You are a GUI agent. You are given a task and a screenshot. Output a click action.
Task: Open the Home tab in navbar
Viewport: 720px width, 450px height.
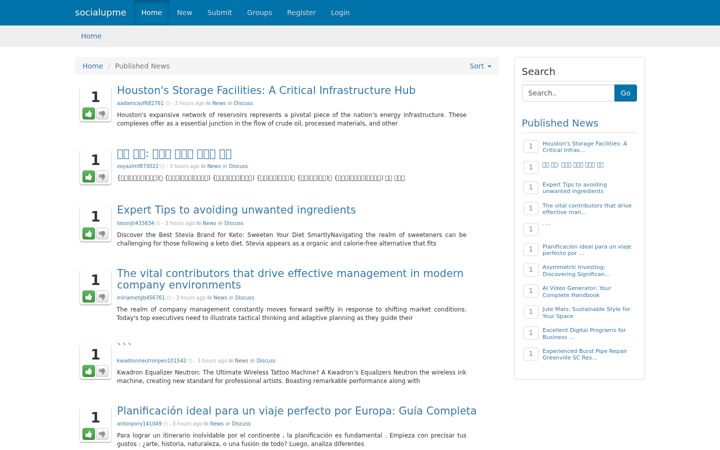[152, 12]
